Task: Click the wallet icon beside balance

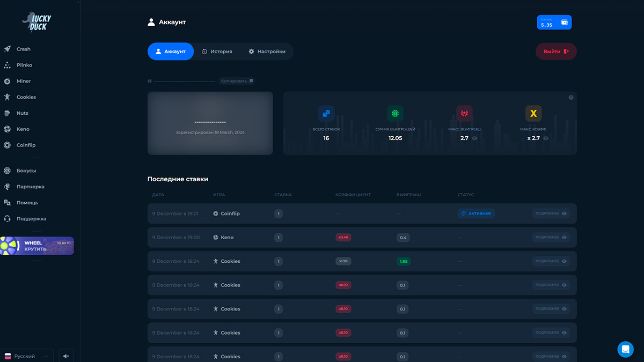Action: coord(565,22)
